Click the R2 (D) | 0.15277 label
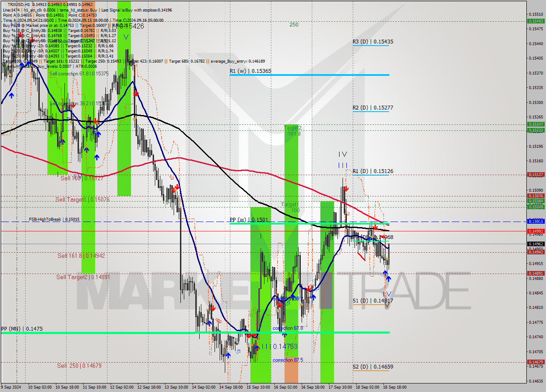 [373, 108]
